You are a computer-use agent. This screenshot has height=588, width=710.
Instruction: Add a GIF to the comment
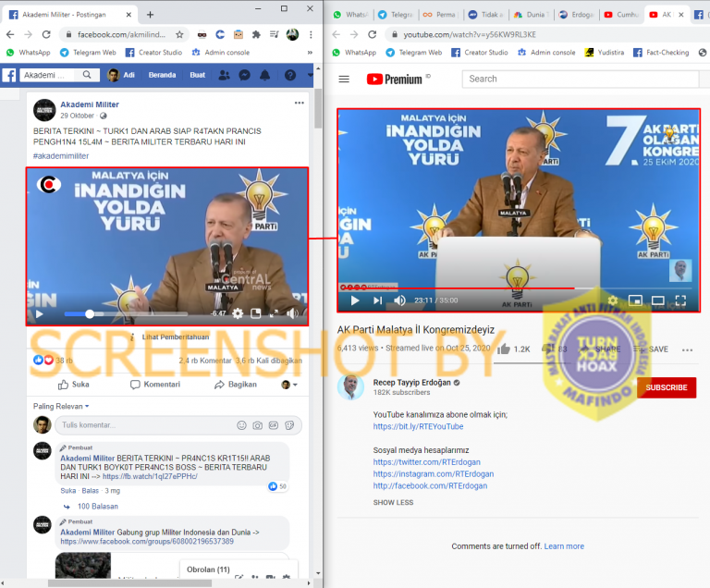pyautogui.click(x=274, y=425)
